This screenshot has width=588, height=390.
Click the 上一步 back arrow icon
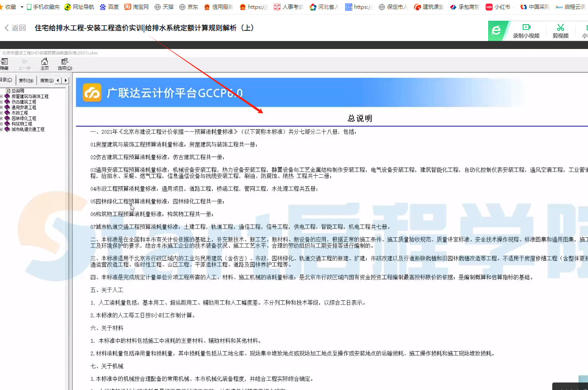[x=24, y=61]
